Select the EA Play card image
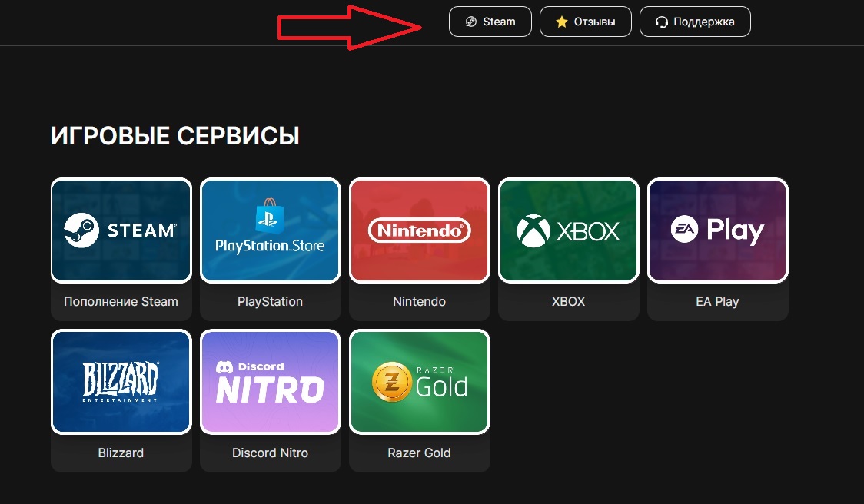Viewport: 864px width, 504px height. pos(718,230)
